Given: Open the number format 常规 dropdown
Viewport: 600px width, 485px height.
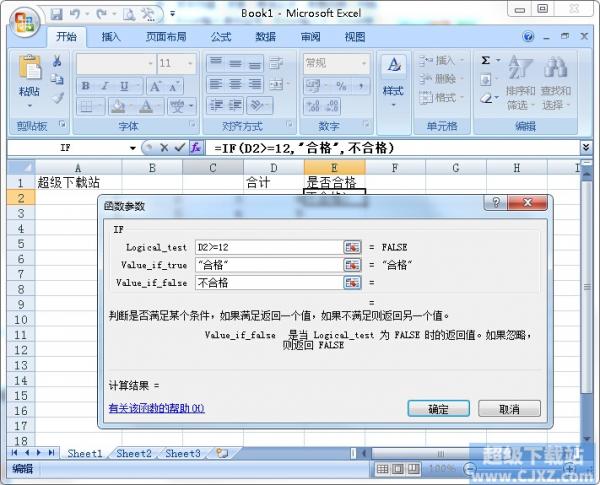Looking at the screenshot, I should [364, 63].
